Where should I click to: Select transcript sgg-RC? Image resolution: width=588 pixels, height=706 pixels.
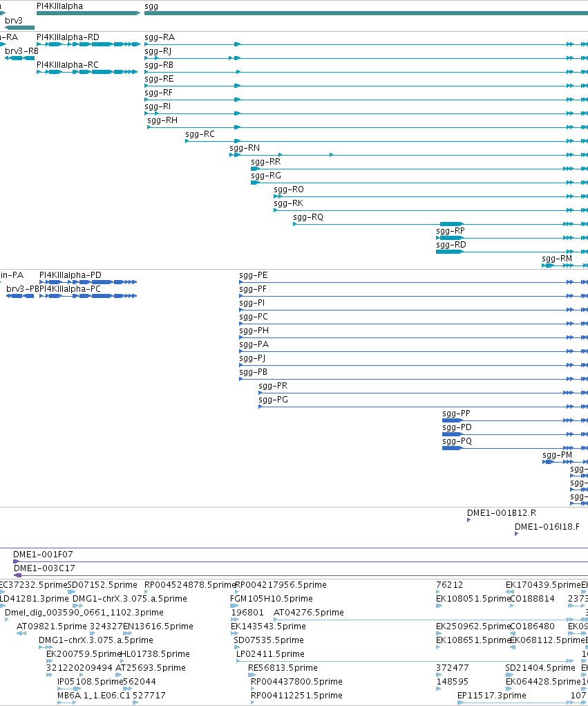[x=386, y=141]
